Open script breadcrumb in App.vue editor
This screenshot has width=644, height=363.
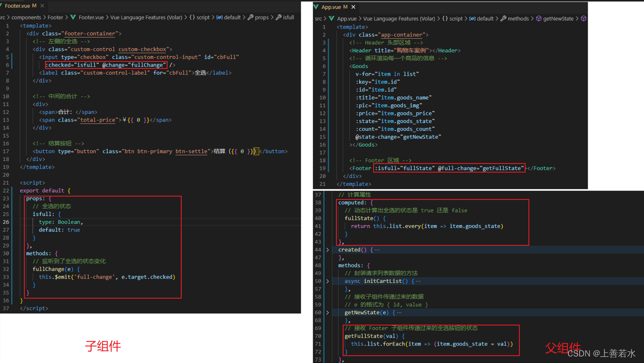[456, 18]
